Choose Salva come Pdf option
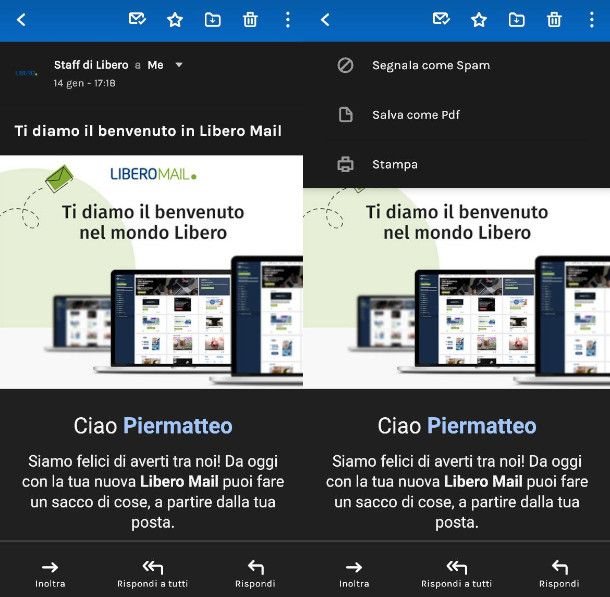 457,115
